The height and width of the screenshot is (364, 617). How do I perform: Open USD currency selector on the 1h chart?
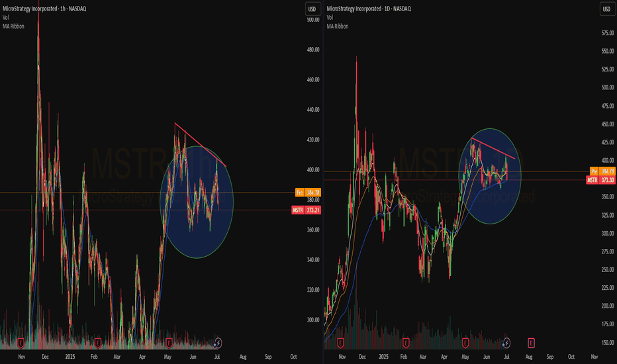point(312,9)
